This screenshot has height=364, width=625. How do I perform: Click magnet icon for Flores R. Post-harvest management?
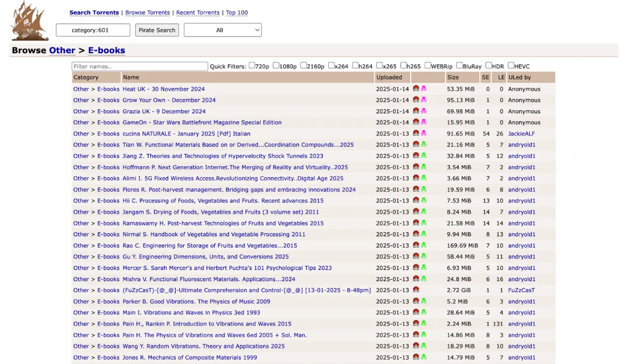416,189
